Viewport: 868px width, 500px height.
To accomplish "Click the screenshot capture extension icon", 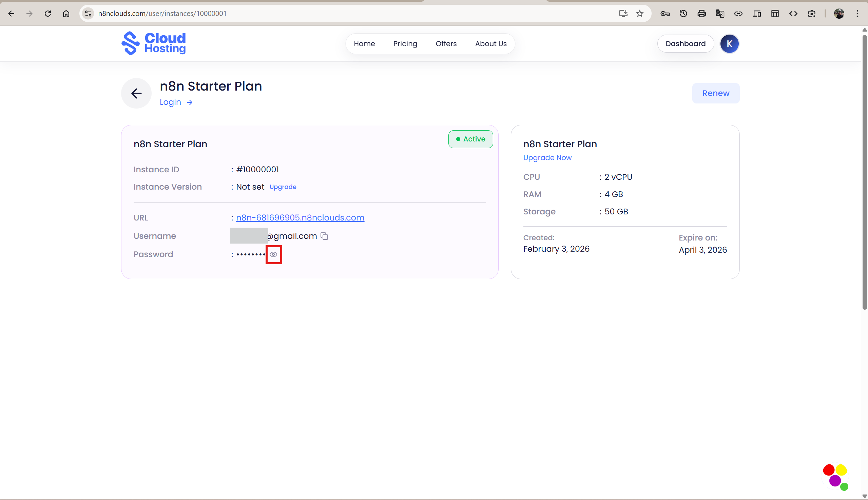I will 812,13.
